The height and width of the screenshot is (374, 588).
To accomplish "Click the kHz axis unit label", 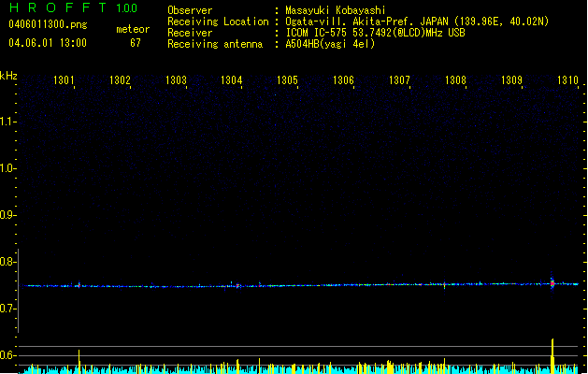I will (8, 76).
